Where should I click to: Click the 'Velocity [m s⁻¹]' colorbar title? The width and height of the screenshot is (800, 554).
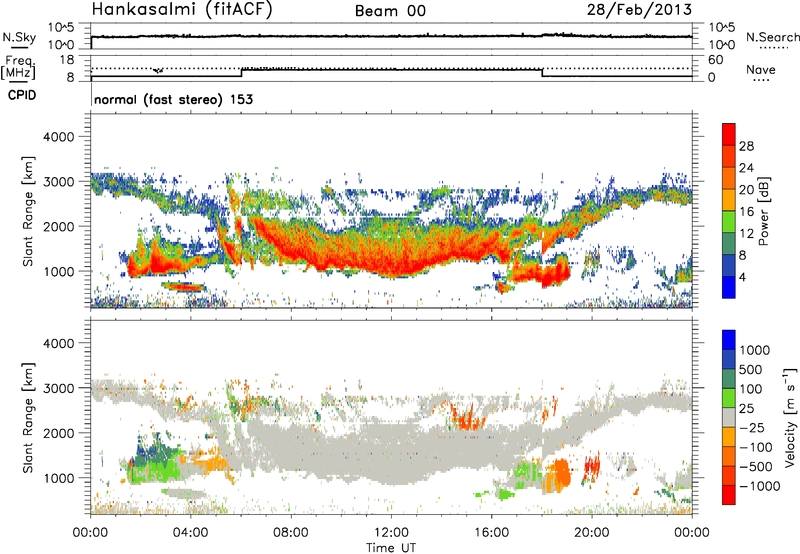790,417
